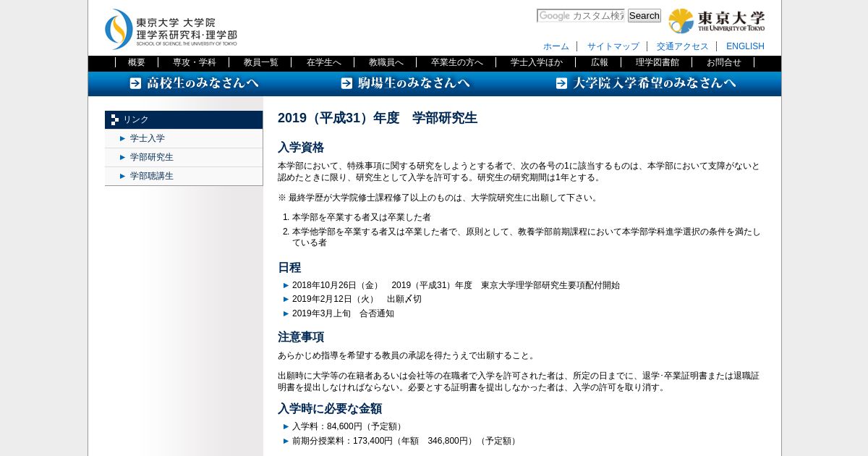This screenshot has width=868, height=456.
Task: Open 交通アクセス page
Action: (683, 46)
